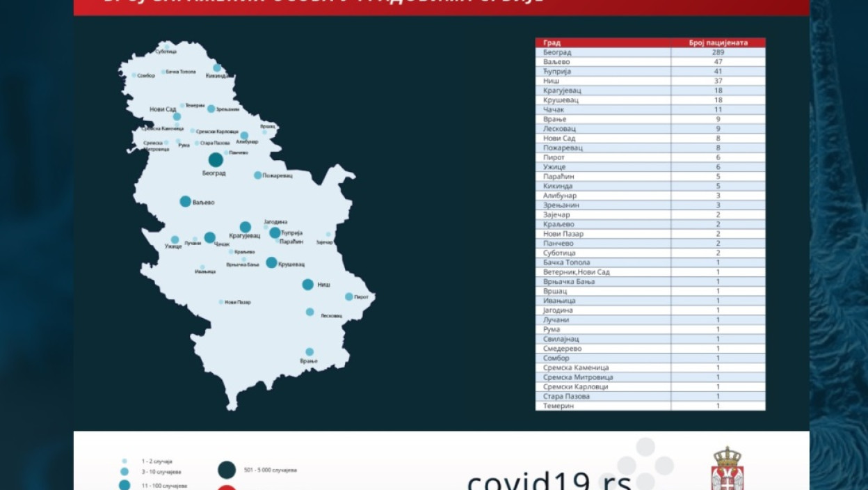Click the Стара Пазова table row
This screenshot has width=868, height=490.
coord(650,396)
